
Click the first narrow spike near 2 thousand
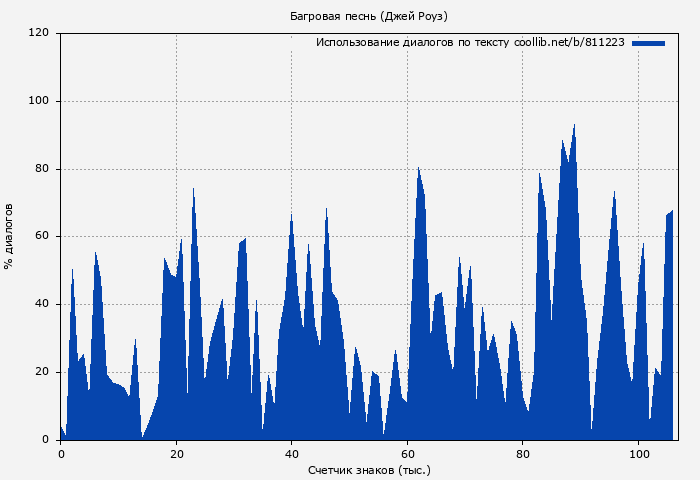tap(72, 270)
